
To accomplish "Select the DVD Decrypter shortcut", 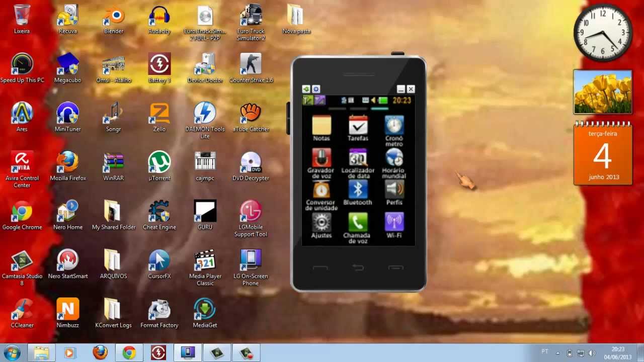I will (251, 166).
